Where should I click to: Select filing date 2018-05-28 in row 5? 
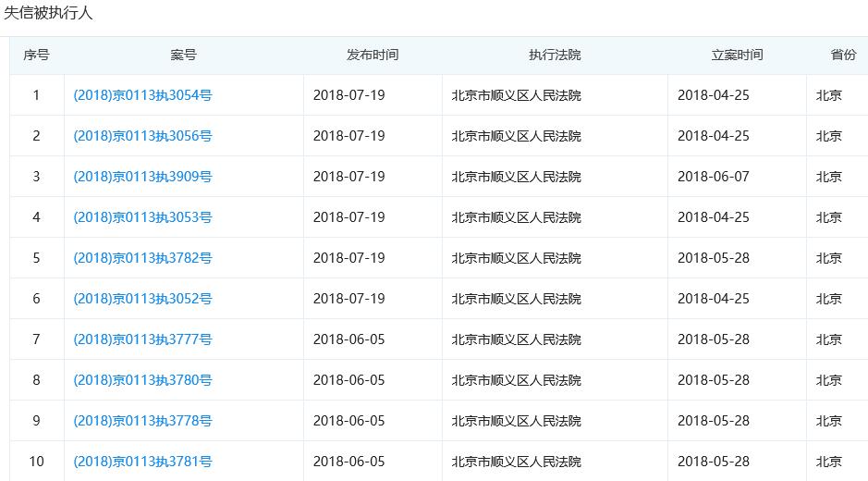click(x=714, y=258)
